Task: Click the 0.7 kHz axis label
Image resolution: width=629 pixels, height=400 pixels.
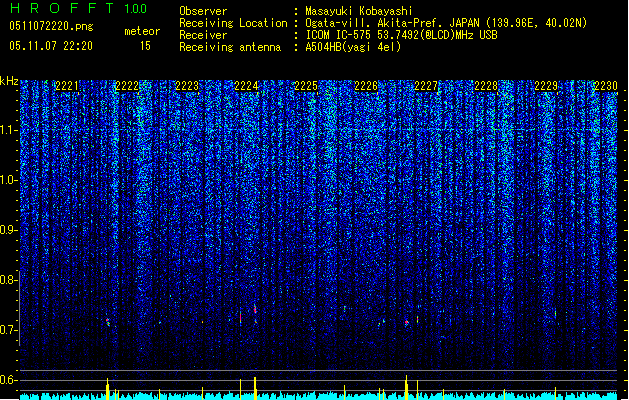Action: tap(9, 330)
